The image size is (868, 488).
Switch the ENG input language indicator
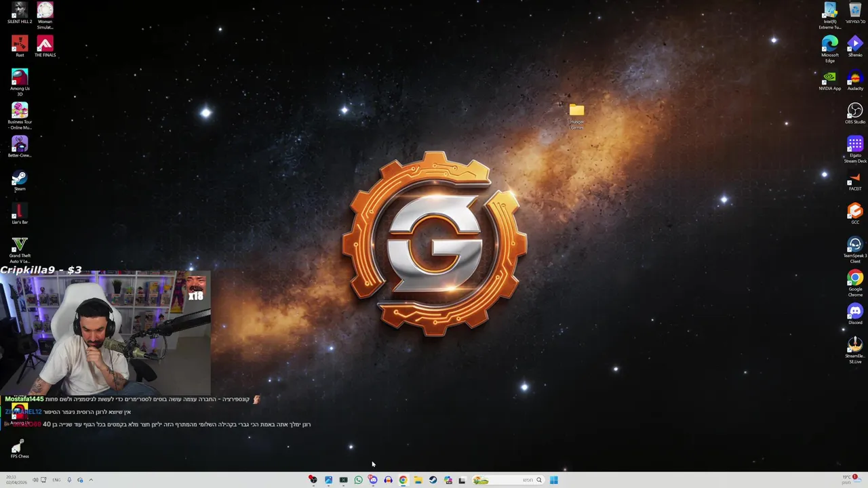(56, 480)
